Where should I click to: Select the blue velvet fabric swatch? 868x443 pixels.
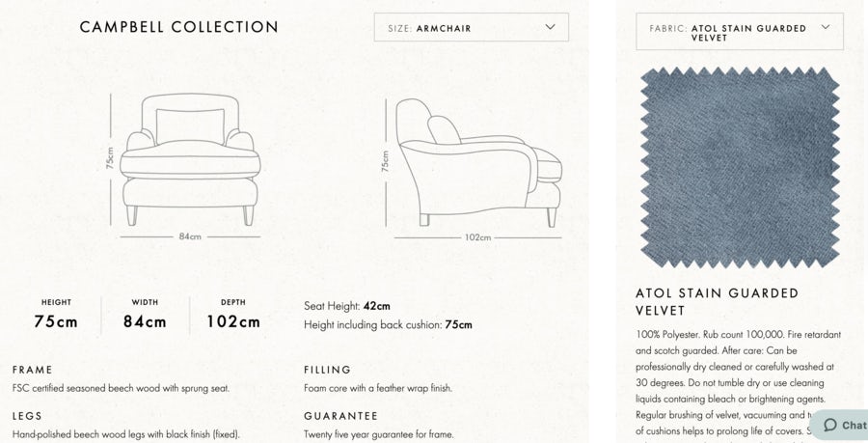(x=740, y=168)
